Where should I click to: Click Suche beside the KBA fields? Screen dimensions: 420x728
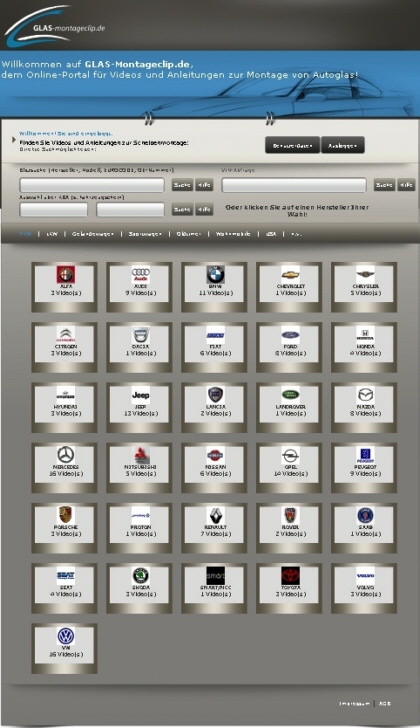coord(182,209)
